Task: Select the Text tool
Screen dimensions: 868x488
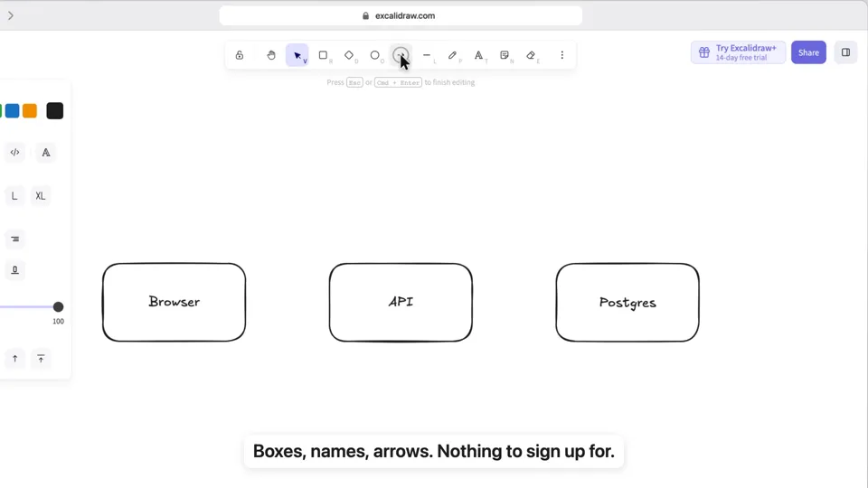Action: pos(478,55)
